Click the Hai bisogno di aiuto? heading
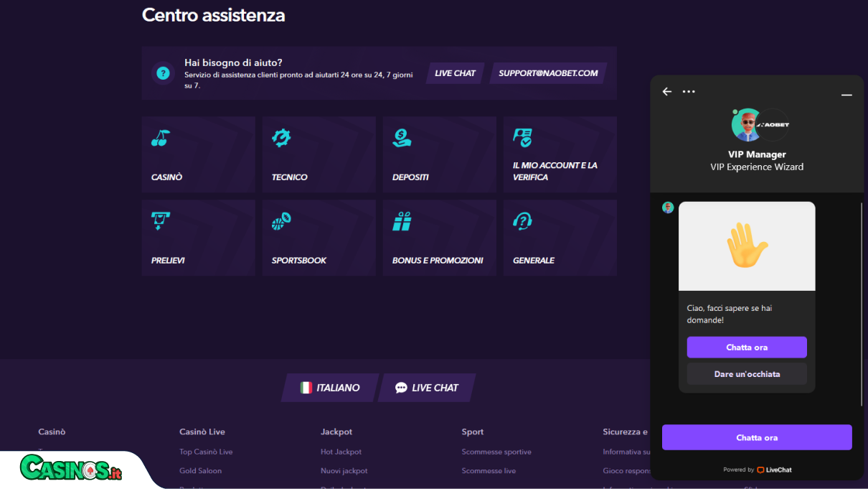The width and height of the screenshot is (868, 489). click(x=233, y=62)
